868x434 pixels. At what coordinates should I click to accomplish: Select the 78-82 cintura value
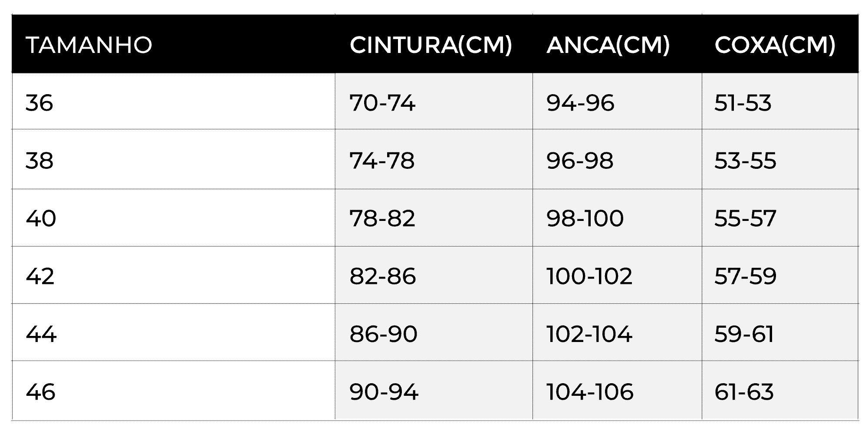[382, 218]
